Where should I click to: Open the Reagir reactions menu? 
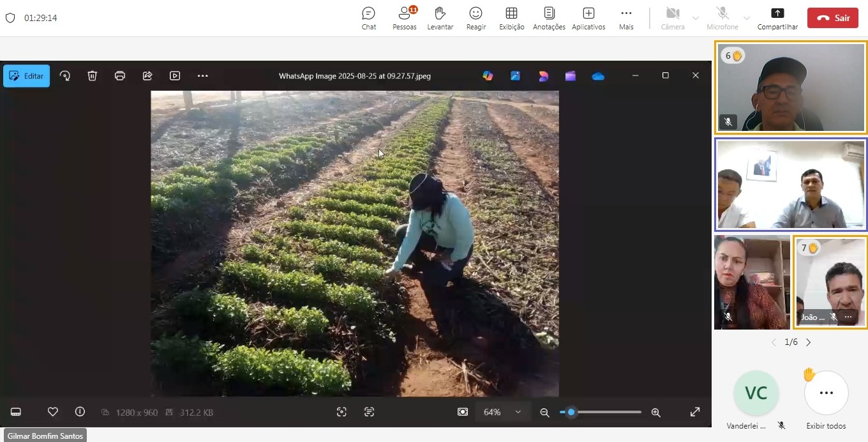[x=475, y=18]
